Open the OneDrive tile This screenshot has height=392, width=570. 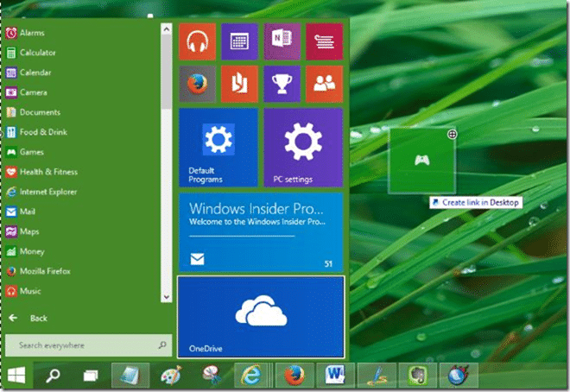click(261, 317)
